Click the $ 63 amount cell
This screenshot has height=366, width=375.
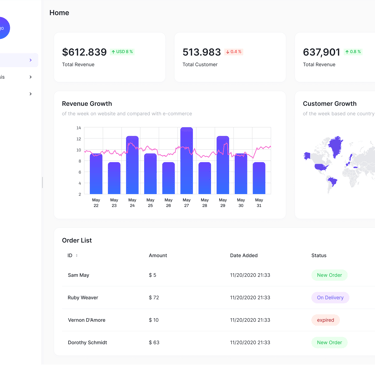pos(154,342)
